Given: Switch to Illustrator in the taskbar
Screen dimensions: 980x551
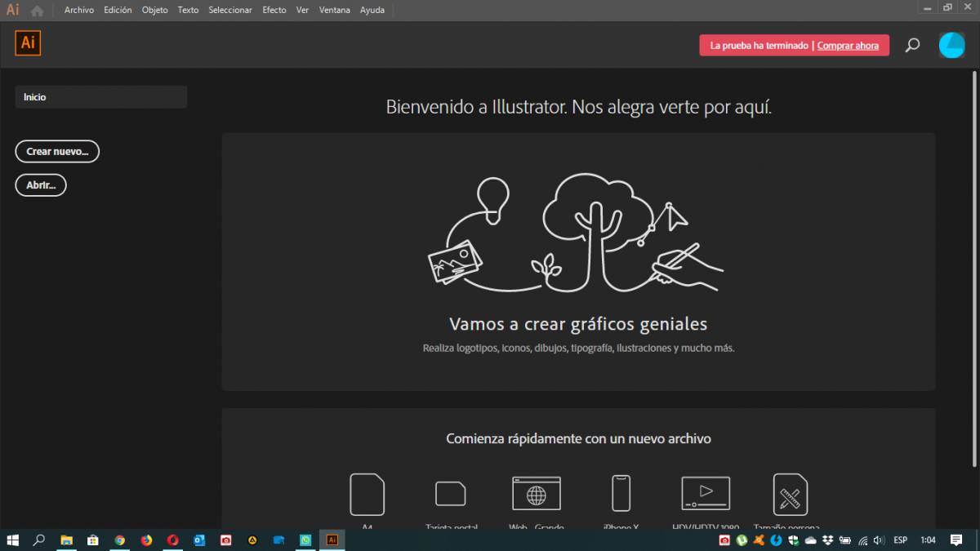Looking at the screenshot, I should point(332,540).
